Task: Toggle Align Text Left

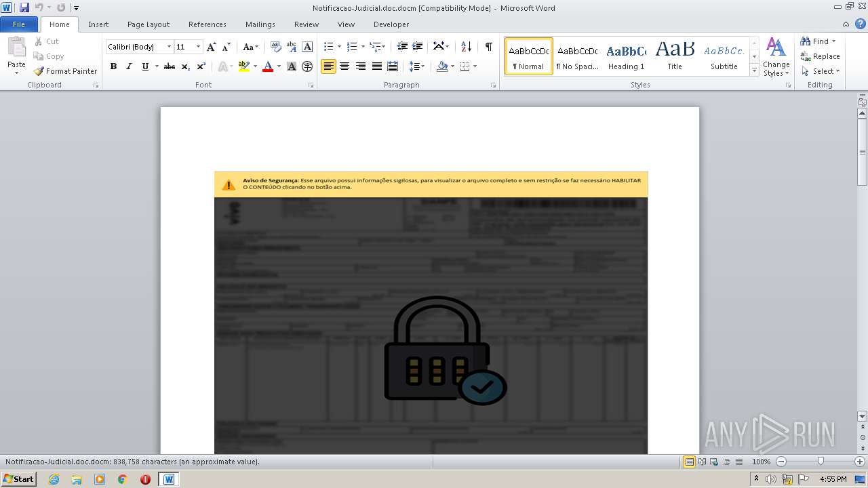Action: 328,66
